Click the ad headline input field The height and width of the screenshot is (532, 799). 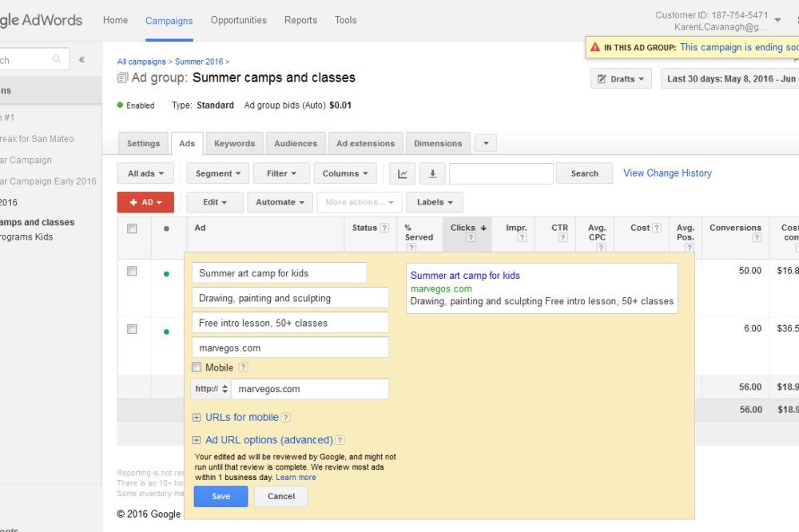click(279, 273)
